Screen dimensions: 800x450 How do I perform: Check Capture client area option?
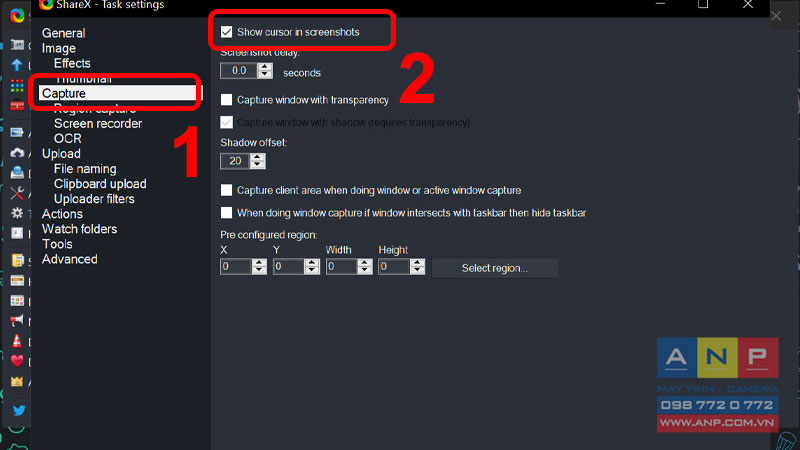pyautogui.click(x=227, y=190)
